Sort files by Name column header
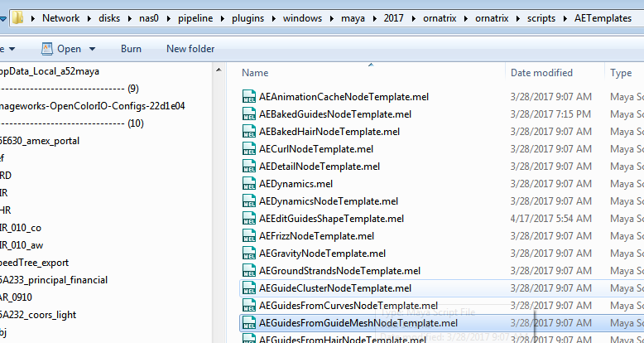This screenshot has width=644, height=343. [255, 73]
